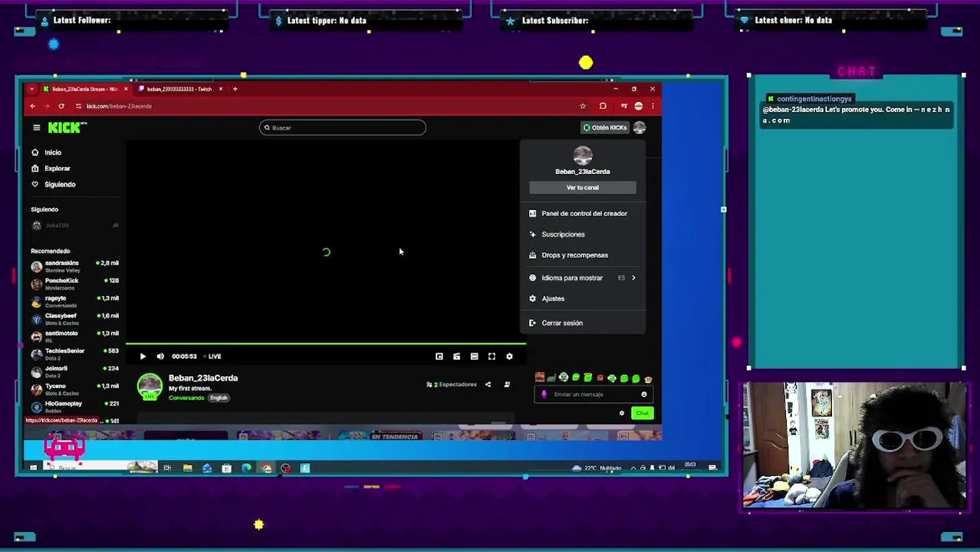Open browser three-dot menu
This screenshot has width=980, height=552.
tap(653, 106)
